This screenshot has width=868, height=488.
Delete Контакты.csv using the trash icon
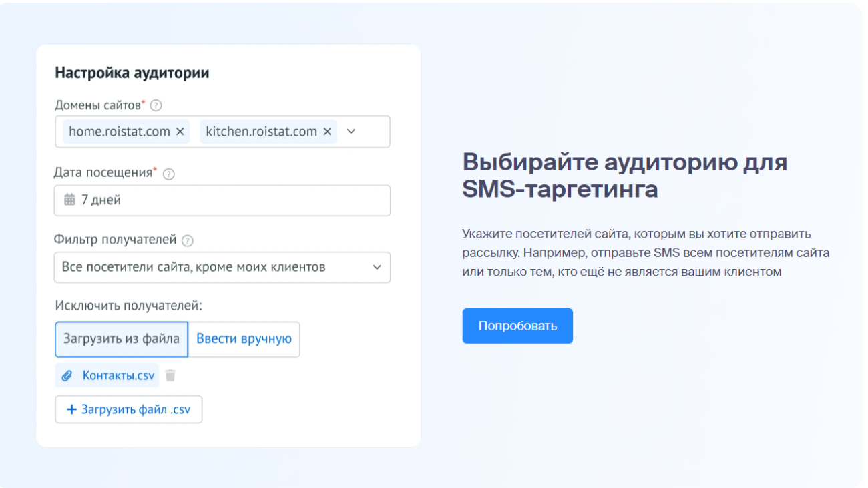tap(171, 375)
